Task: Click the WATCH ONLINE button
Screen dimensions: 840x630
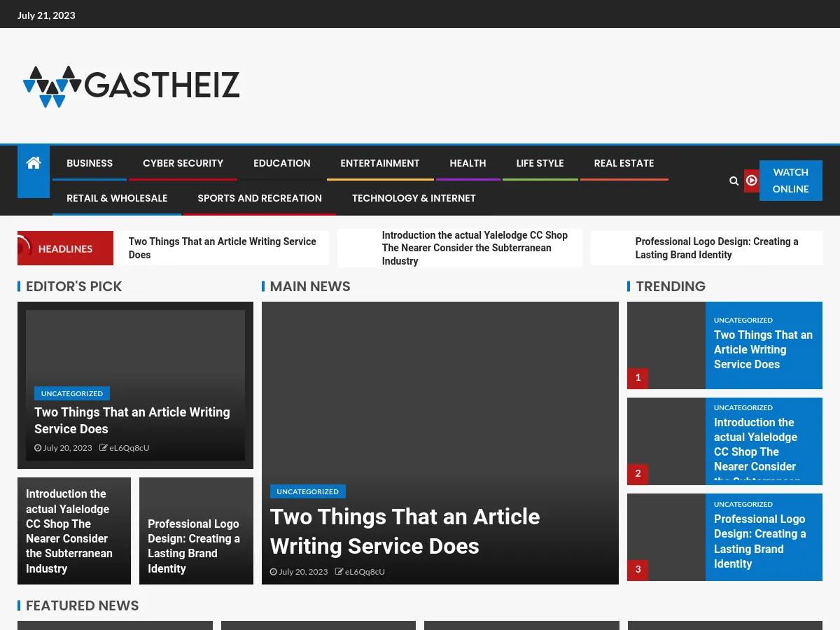Action: coord(790,181)
